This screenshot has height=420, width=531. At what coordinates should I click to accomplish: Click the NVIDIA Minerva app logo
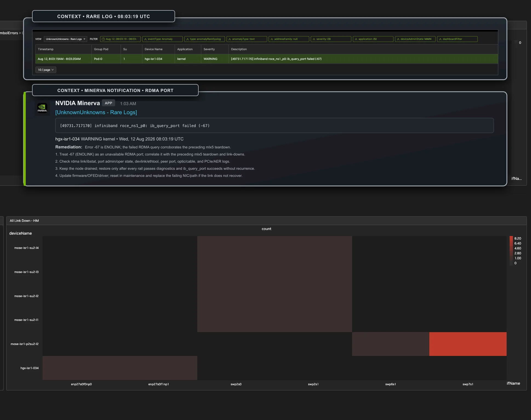point(42,108)
